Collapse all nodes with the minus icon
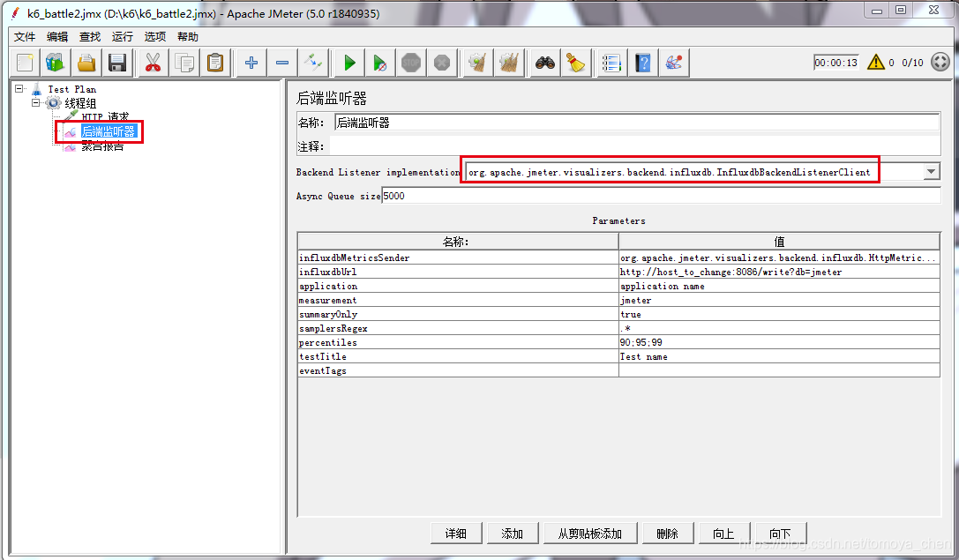This screenshot has height=560, width=959. (x=282, y=63)
